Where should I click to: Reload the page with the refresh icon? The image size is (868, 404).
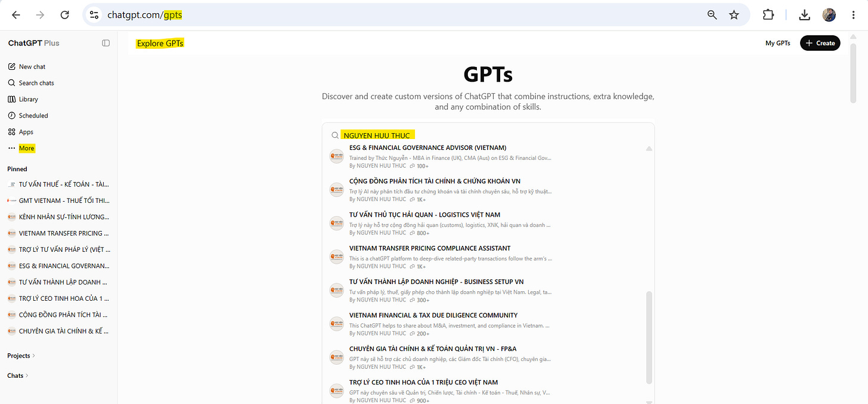click(65, 16)
